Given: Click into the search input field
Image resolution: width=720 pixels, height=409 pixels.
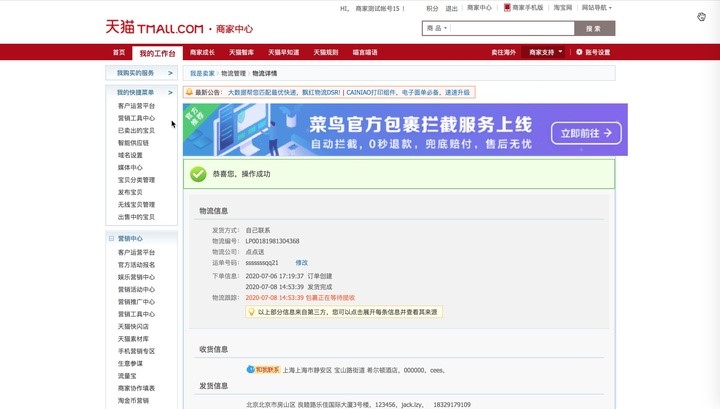Looking at the screenshot, I should [512, 28].
